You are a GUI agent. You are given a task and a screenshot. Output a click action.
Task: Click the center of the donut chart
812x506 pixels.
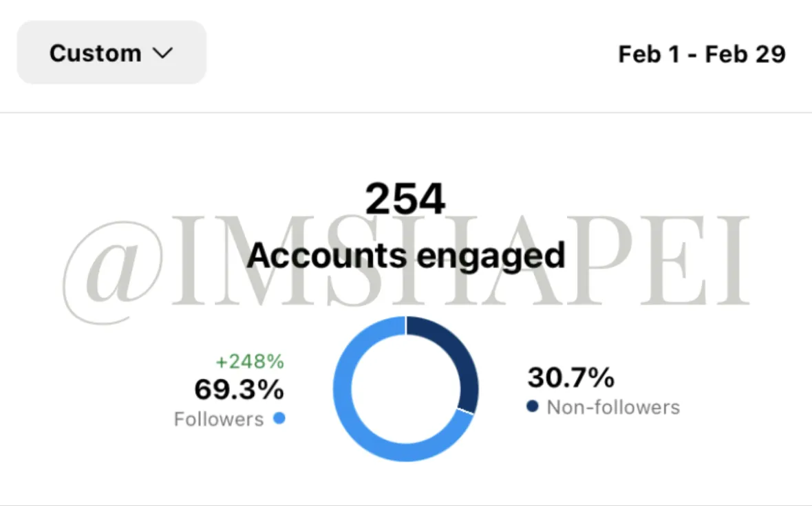pos(406,389)
